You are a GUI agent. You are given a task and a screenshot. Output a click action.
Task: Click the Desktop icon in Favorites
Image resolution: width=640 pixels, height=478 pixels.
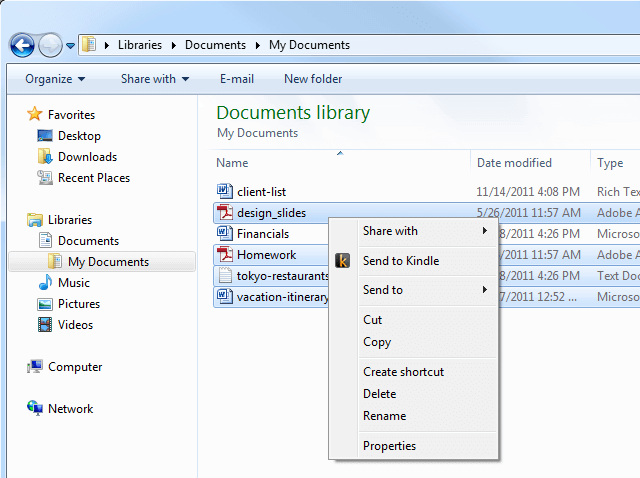(45, 135)
